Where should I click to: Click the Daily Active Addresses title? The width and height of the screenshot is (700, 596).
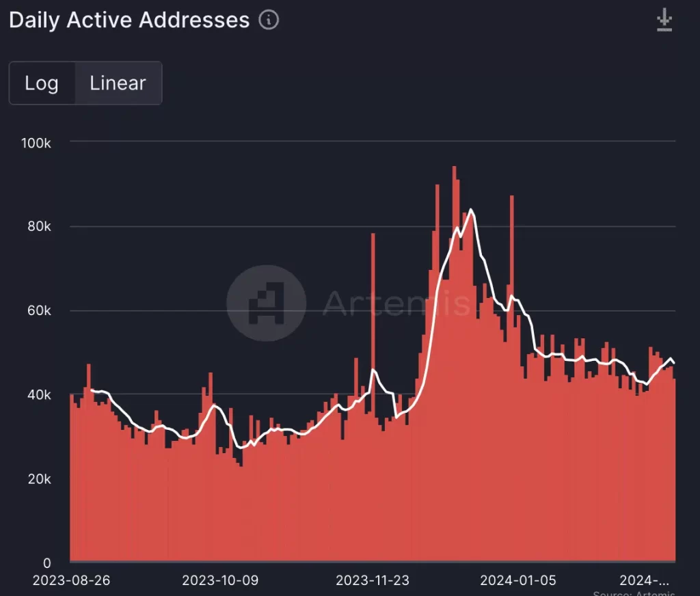coord(129,21)
